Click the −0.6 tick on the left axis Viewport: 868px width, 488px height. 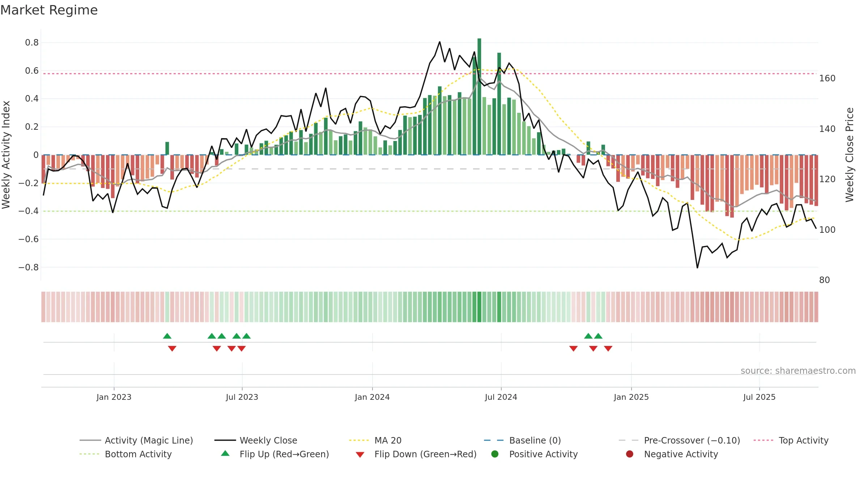click(x=29, y=239)
